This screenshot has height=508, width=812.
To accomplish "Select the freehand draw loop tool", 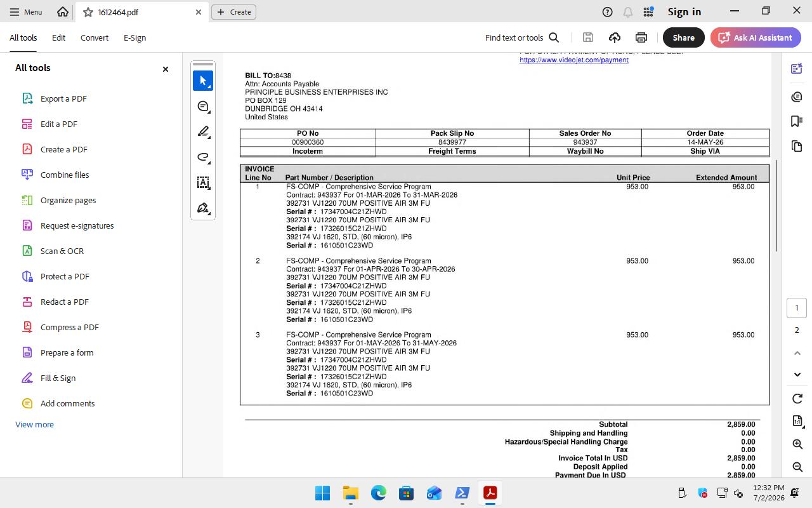I will coord(203,157).
